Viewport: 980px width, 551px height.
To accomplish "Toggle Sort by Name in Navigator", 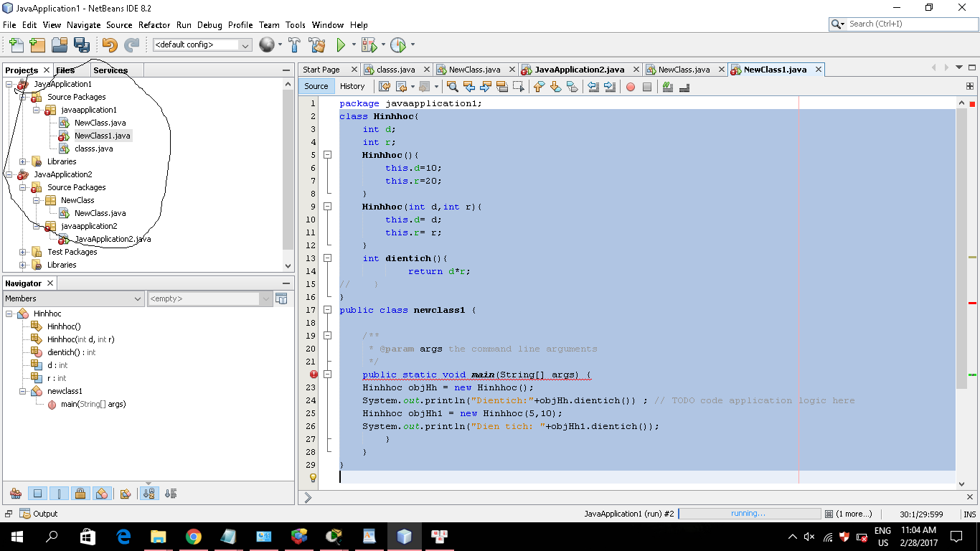I will click(x=149, y=494).
